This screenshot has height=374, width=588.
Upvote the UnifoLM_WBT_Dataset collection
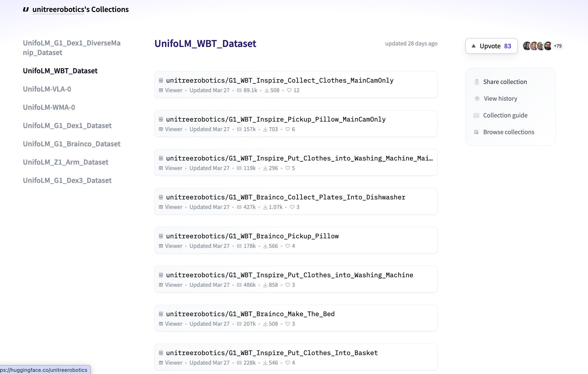click(x=491, y=46)
